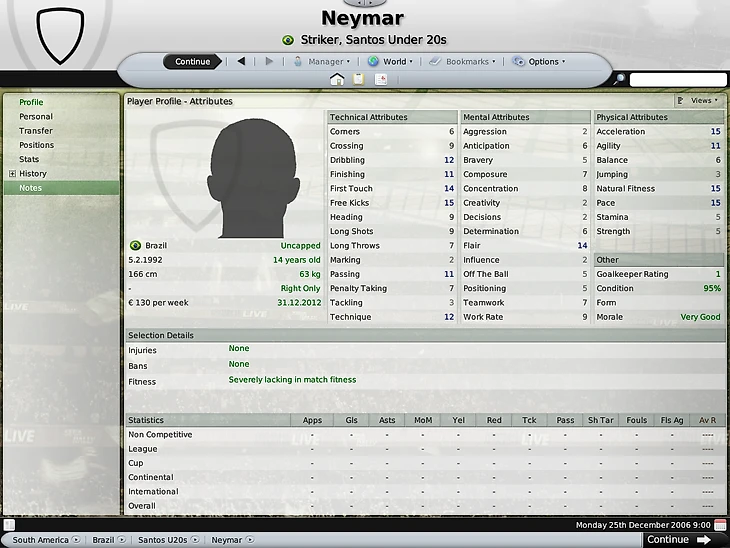Click the Continue button in top toolbar
730x548 pixels.
192,61
